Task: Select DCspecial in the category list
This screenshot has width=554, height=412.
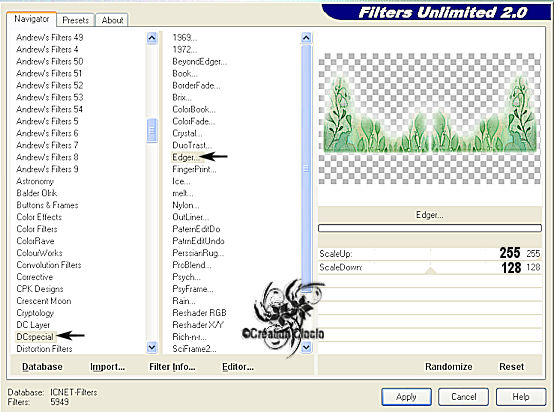Action: (35, 337)
